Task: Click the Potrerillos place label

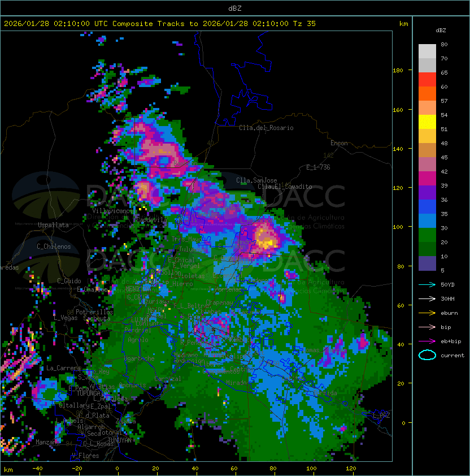Action: coord(94,312)
